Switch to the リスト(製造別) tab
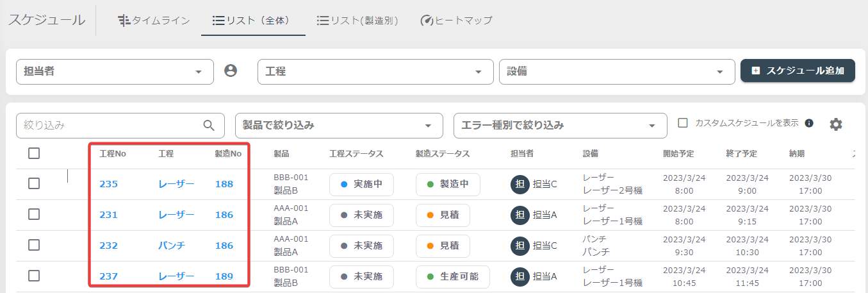Viewport: 868px width, 293px height. click(357, 21)
